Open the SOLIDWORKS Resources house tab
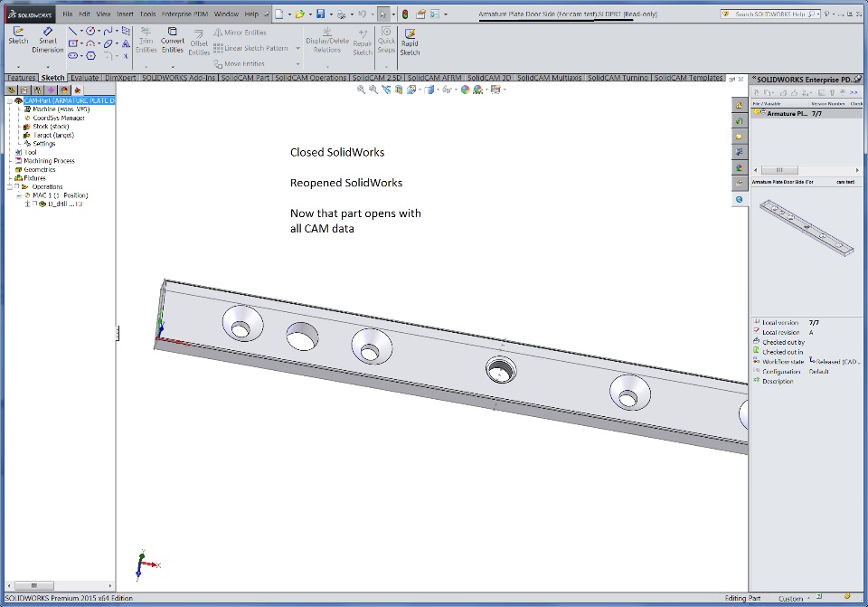 [739, 105]
